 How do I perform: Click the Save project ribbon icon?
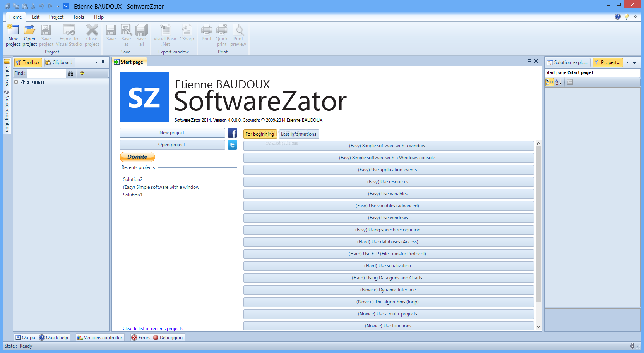tap(46, 35)
